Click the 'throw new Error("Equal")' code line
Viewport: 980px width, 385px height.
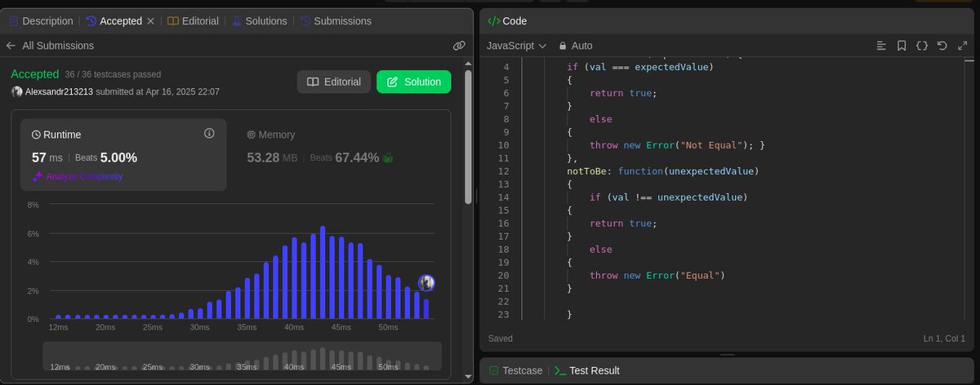point(657,276)
